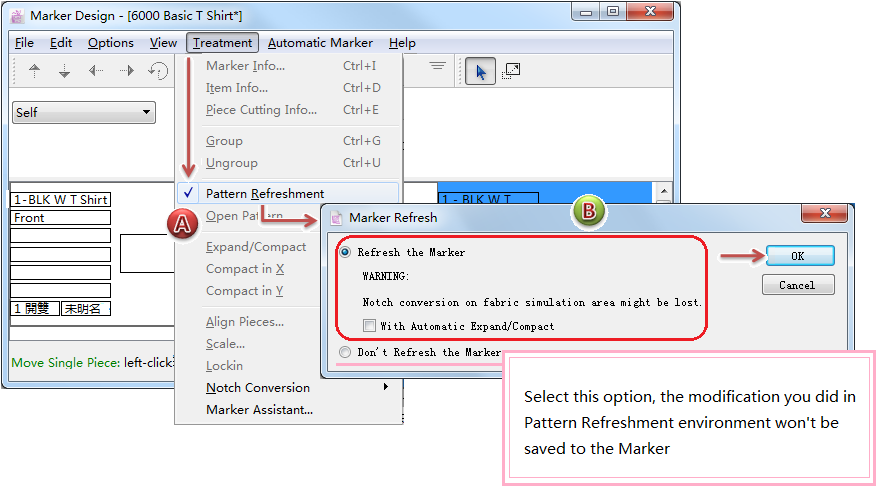
Task: Click the rotate counterclockwise toolbar icon
Action: [x=158, y=71]
